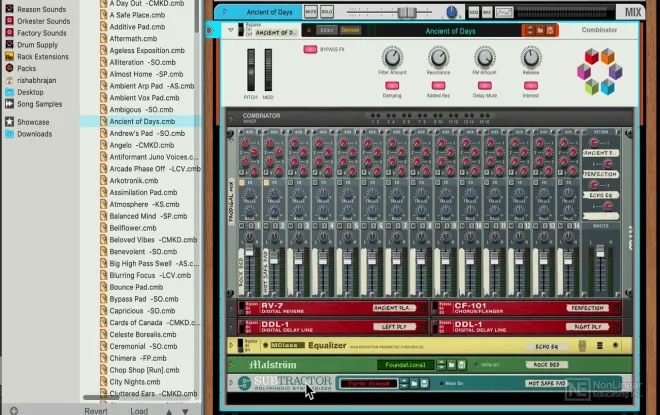Toggle Combinator bypass switch

(241, 30)
